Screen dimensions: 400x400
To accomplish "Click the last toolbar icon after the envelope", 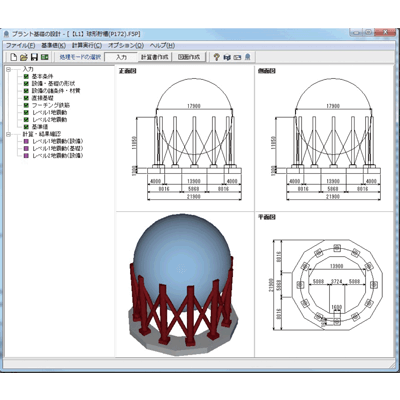I will pyautogui.click(x=247, y=57).
